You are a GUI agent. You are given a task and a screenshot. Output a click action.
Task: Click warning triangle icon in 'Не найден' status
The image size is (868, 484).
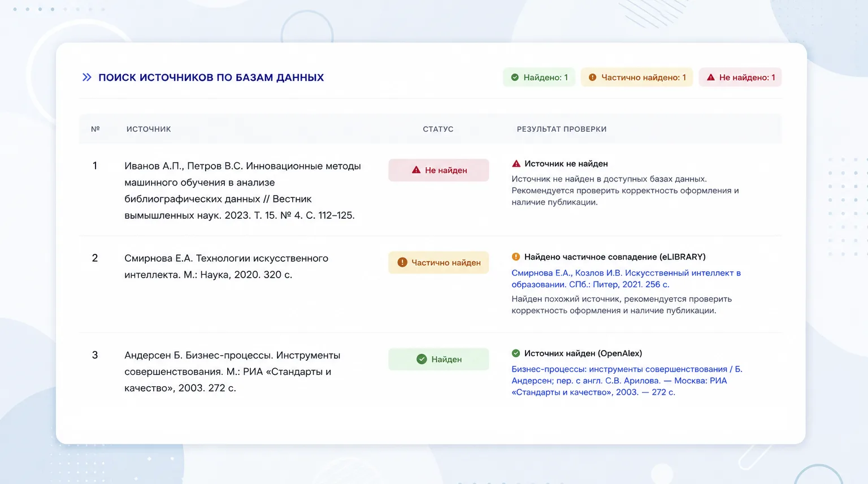pos(416,170)
